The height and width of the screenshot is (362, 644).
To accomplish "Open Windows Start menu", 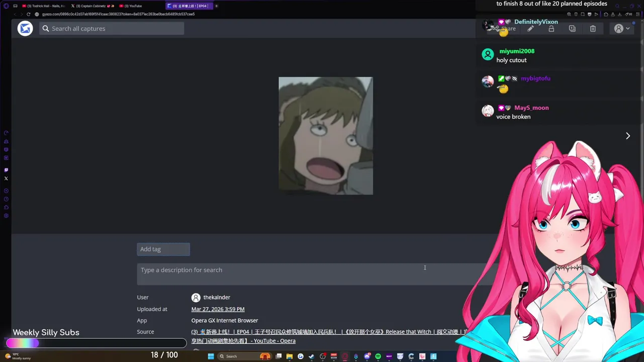I will point(211,356).
